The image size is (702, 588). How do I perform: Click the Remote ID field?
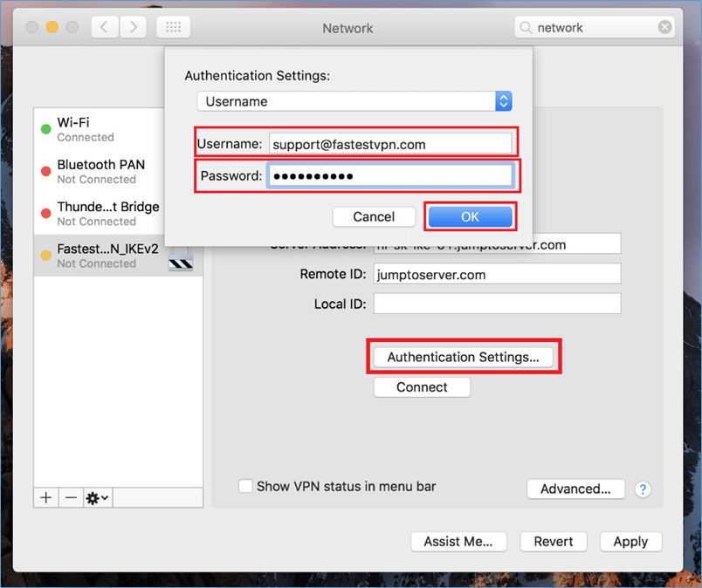click(498, 274)
